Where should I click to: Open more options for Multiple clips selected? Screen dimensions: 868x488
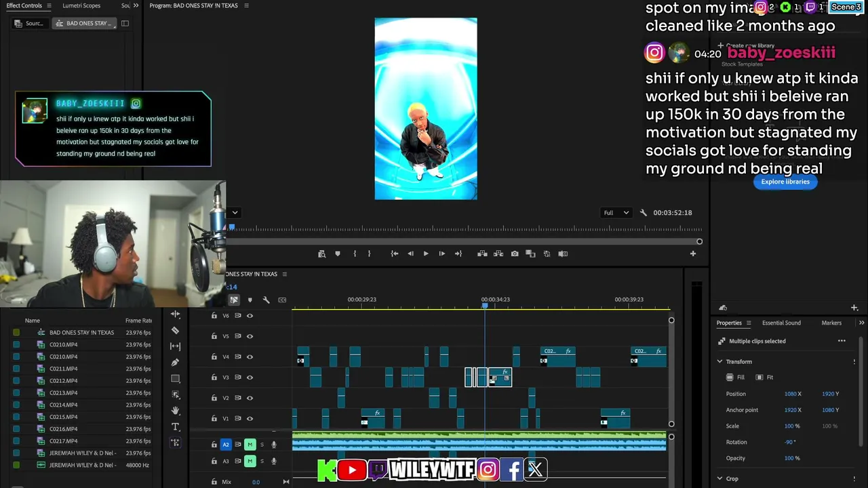[842, 341]
